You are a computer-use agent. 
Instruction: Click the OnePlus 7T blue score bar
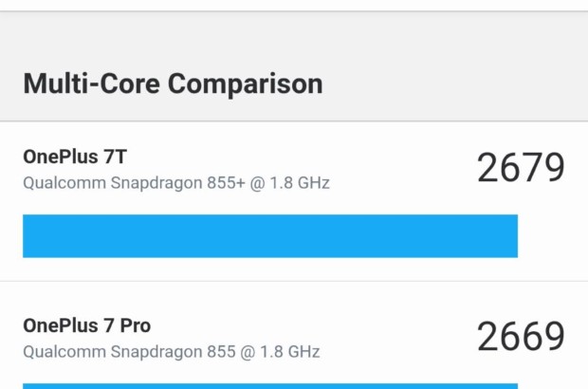pyautogui.click(x=270, y=236)
